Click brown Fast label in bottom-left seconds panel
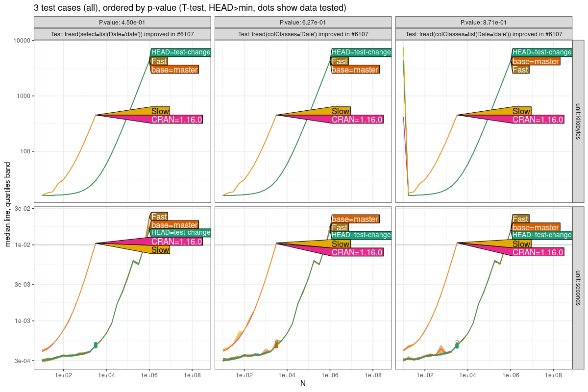Viewport: 588px width, 392px height. (159, 217)
